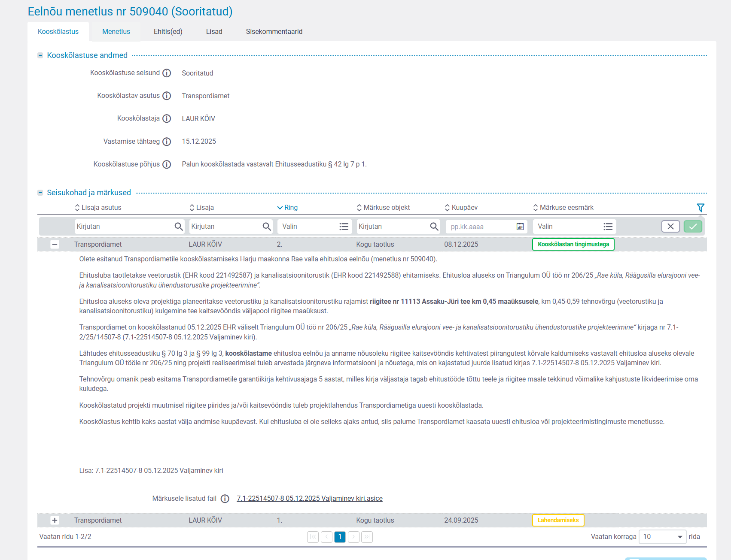This screenshot has width=731, height=560.
Task: Click page 1 pagination button
Action: click(340, 537)
